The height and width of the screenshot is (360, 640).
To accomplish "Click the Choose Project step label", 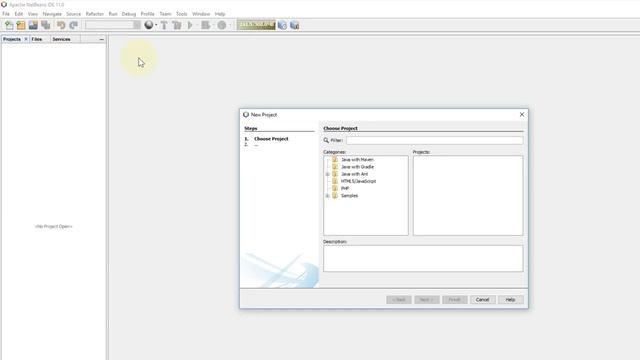I will (271, 139).
